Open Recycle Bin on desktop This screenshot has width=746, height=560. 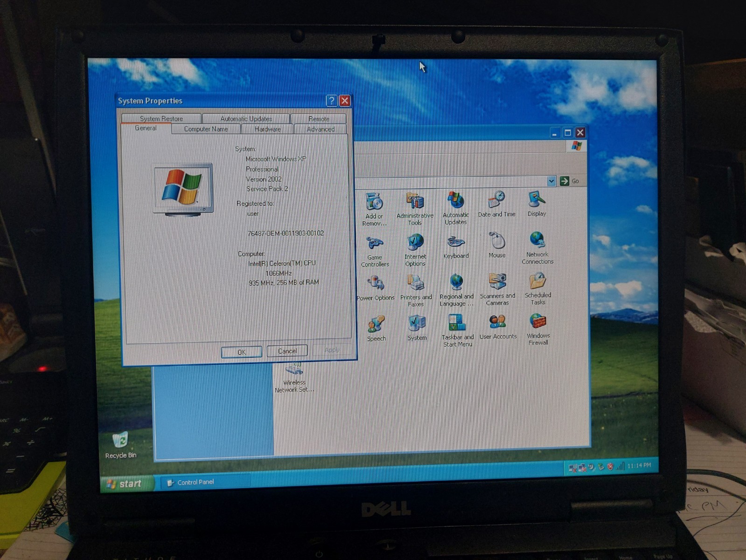point(120,446)
